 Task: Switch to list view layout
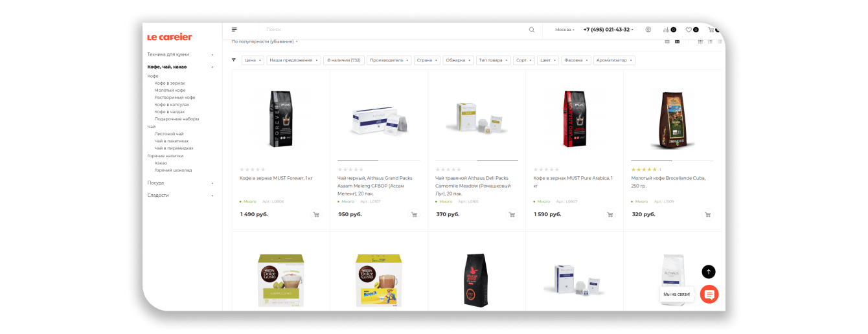click(710, 41)
